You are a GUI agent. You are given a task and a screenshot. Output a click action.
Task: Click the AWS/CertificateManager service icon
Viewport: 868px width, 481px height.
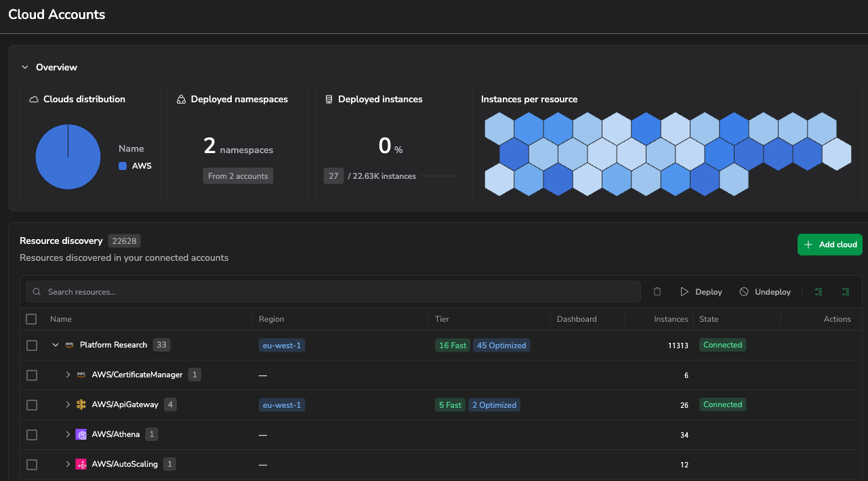coord(81,375)
